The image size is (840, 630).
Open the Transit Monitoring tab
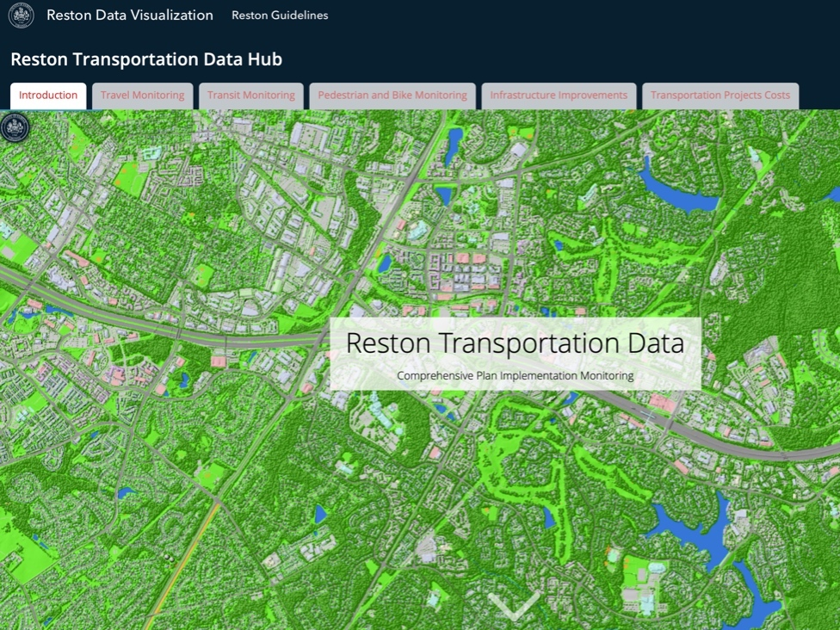coord(251,96)
